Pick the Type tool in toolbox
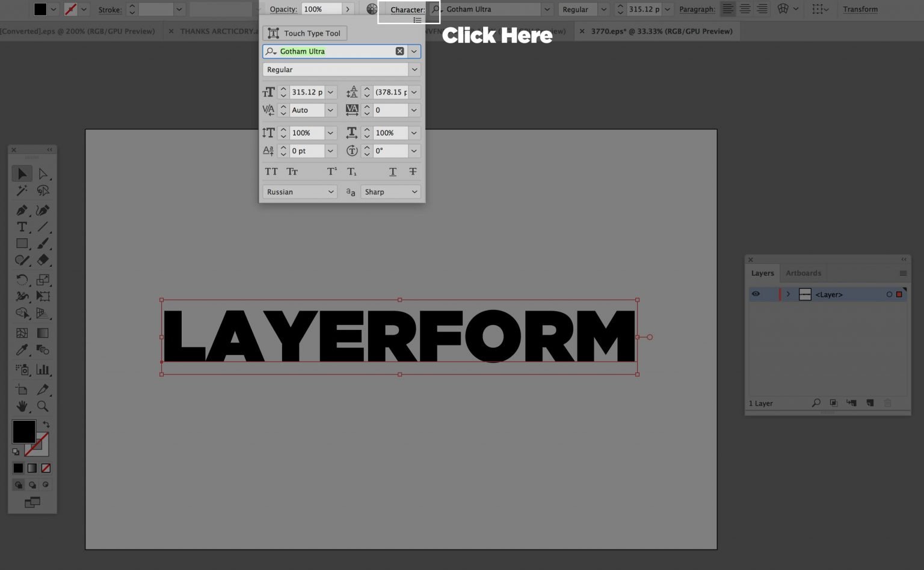Image resolution: width=924 pixels, height=570 pixels. coord(22,227)
